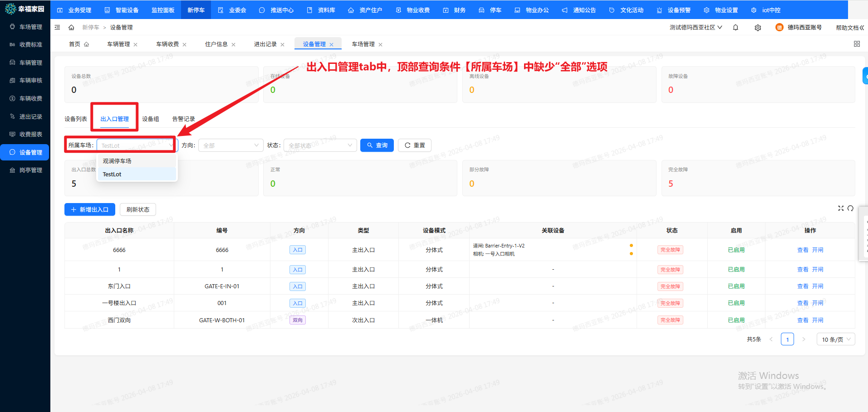Click 开闸 link on the 西门双向 row
The width and height of the screenshot is (868, 412).
[x=818, y=320]
